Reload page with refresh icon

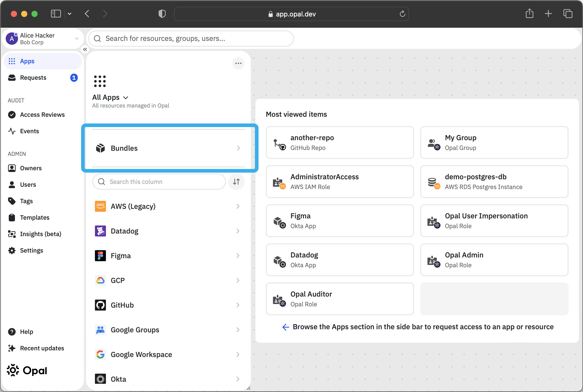pyautogui.click(x=402, y=14)
